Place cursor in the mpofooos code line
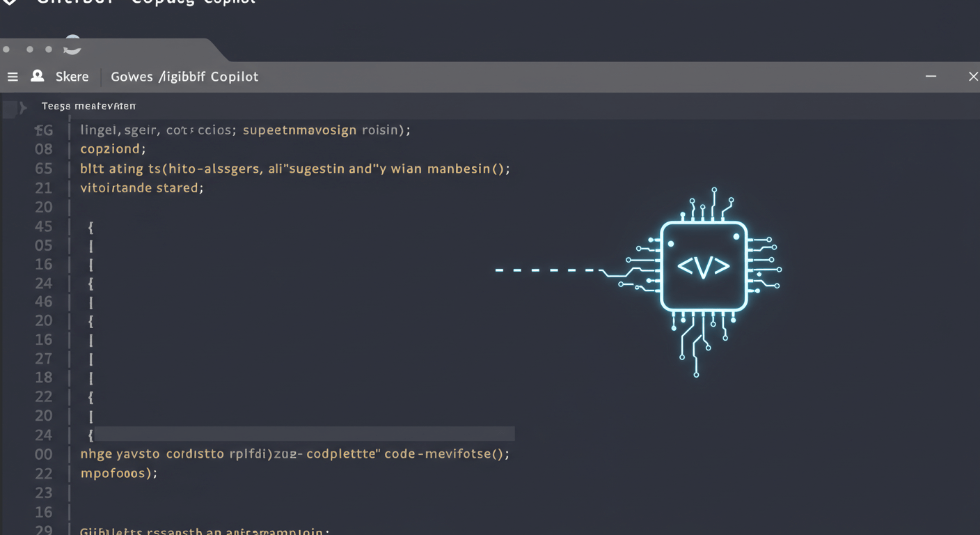This screenshot has width=980, height=535. 118,473
